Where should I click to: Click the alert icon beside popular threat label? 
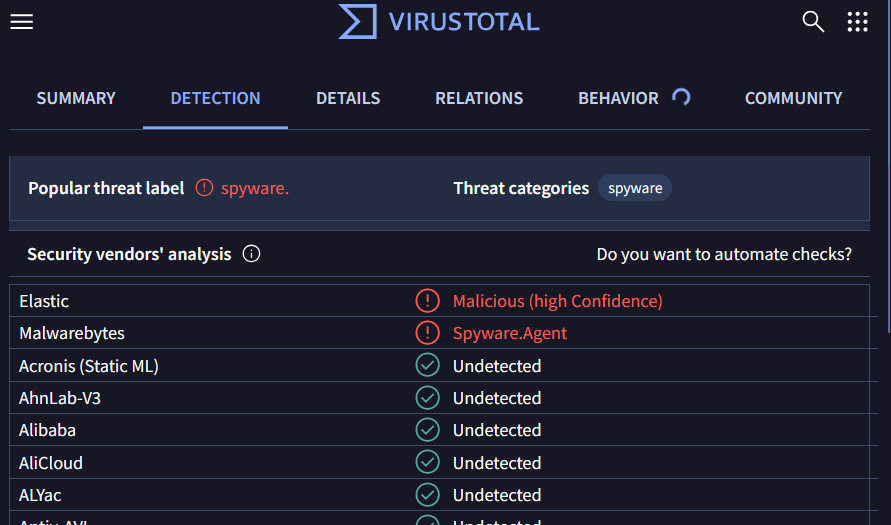(204, 188)
